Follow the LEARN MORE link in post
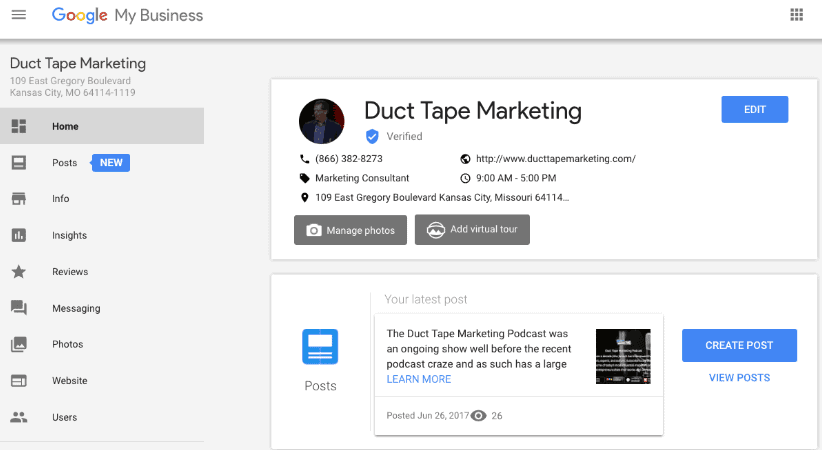This screenshot has width=822, height=450. 418,379
